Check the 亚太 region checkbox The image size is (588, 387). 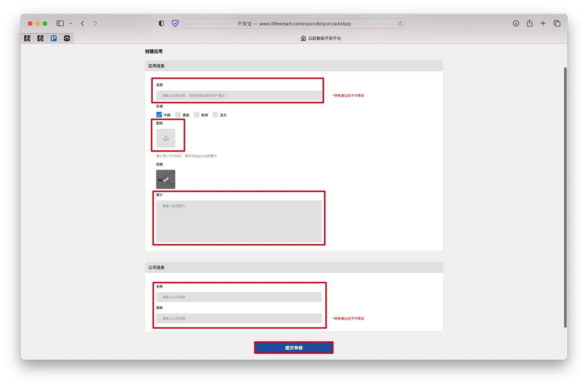click(215, 115)
